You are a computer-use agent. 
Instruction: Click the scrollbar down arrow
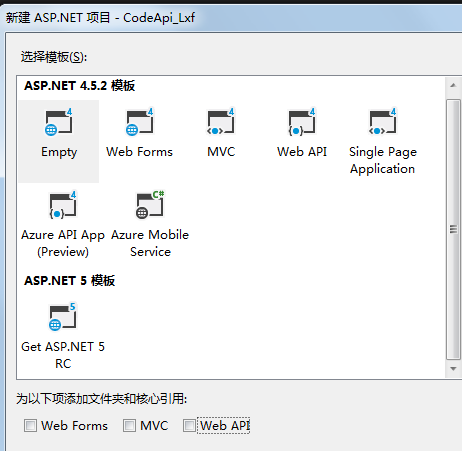point(453,369)
